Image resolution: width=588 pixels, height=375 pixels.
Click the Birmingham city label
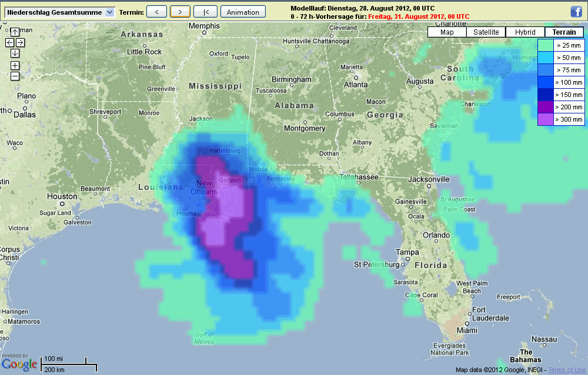(x=292, y=79)
